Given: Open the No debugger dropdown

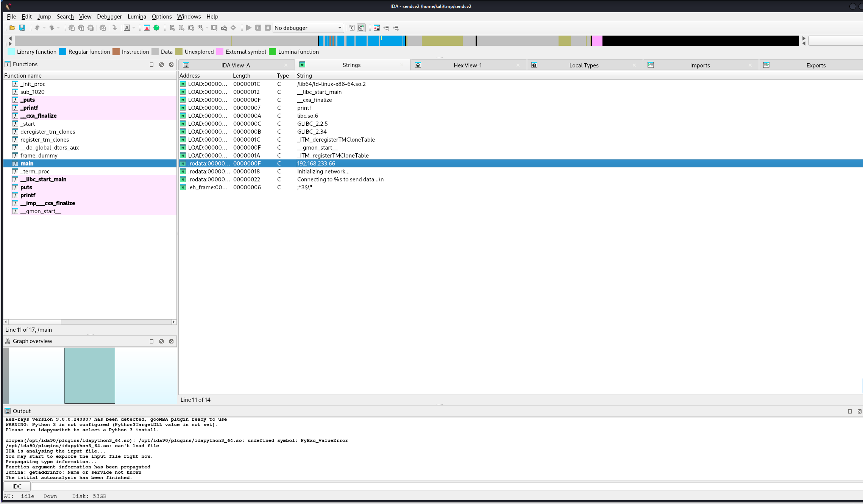Looking at the screenshot, I should (x=308, y=28).
